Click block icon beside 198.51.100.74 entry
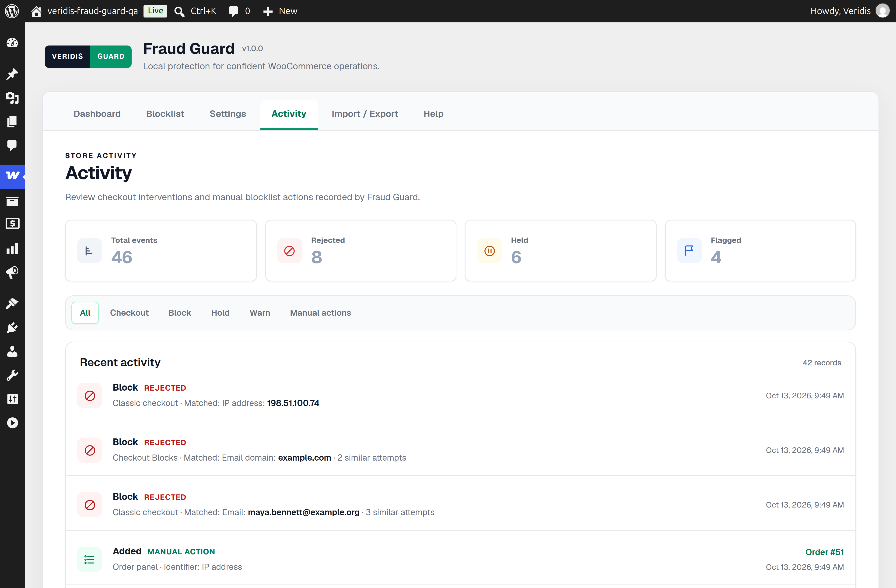 coord(90,396)
